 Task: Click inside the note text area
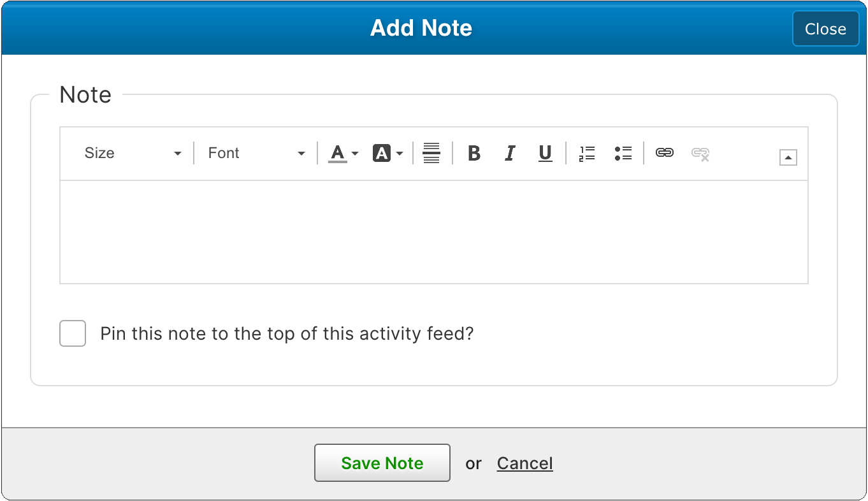(x=433, y=232)
